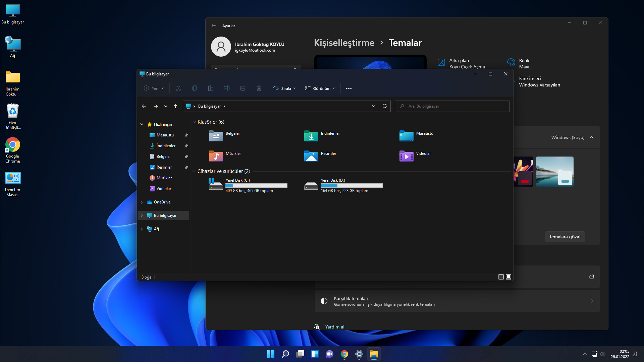Select Resimler in Quick access sidebar
The image size is (644, 362).
point(164,167)
